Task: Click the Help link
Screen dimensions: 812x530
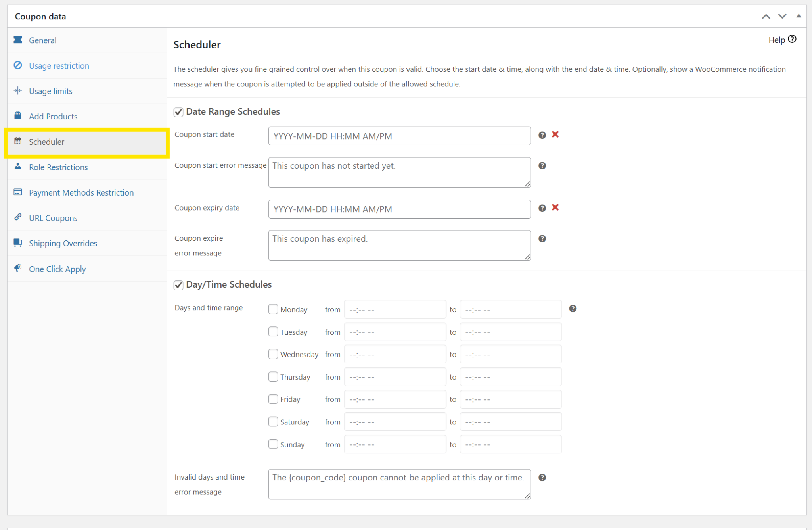Action: 776,40
